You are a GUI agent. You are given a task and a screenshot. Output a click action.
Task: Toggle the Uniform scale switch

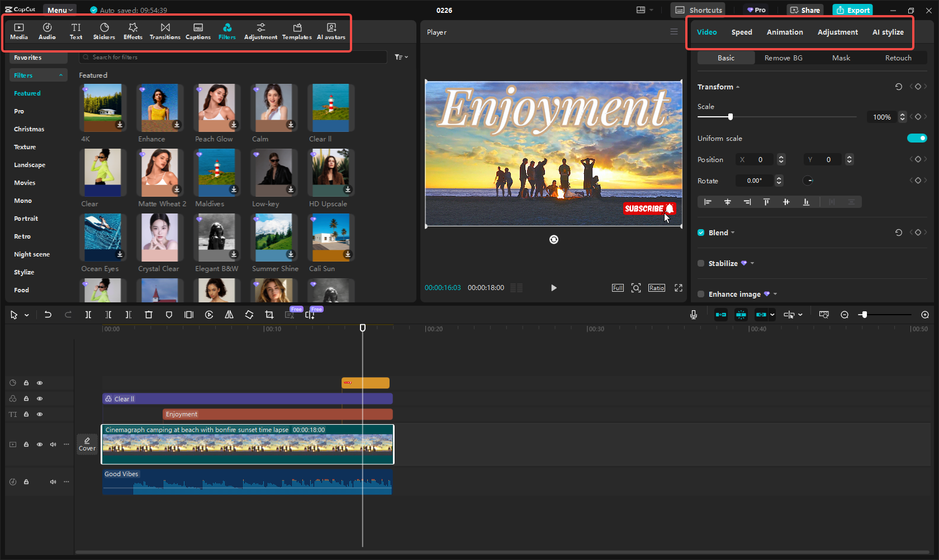(917, 138)
